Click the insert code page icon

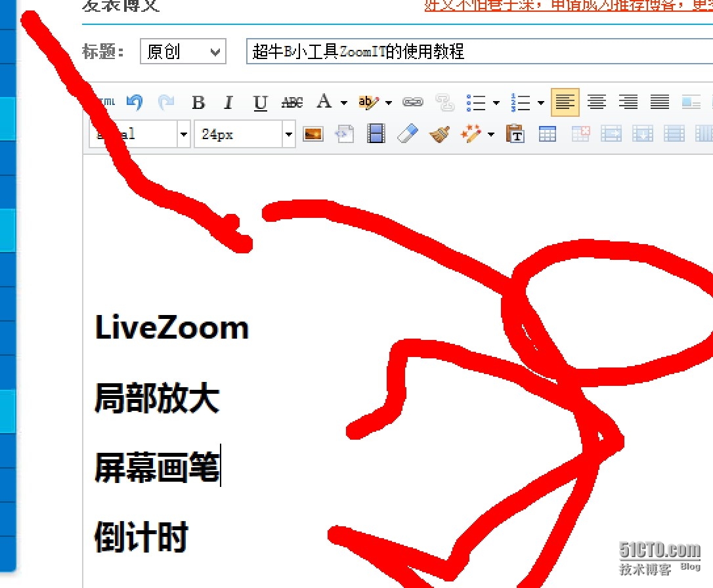click(345, 134)
